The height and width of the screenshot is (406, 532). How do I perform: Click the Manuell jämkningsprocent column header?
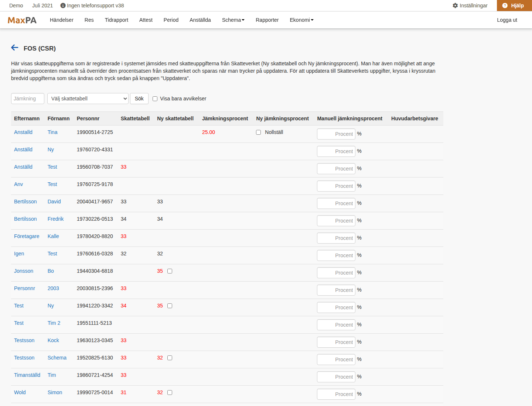(x=350, y=118)
